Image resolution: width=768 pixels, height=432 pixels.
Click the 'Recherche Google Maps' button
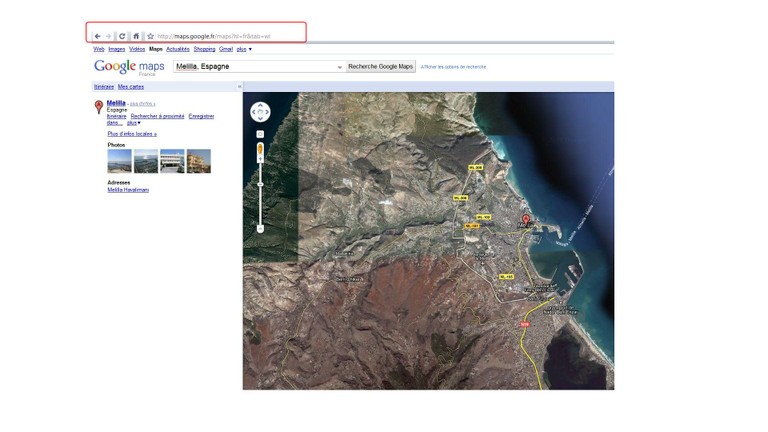pyautogui.click(x=380, y=67)
